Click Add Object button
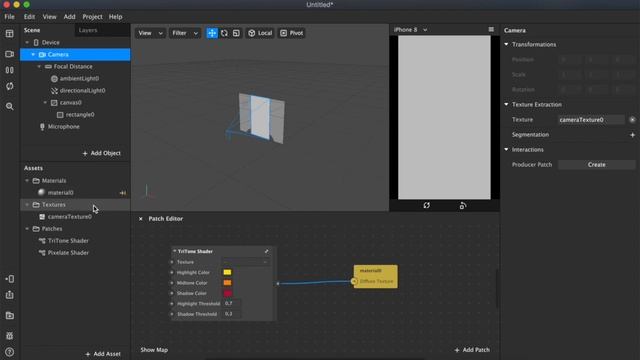 point(102,153)
